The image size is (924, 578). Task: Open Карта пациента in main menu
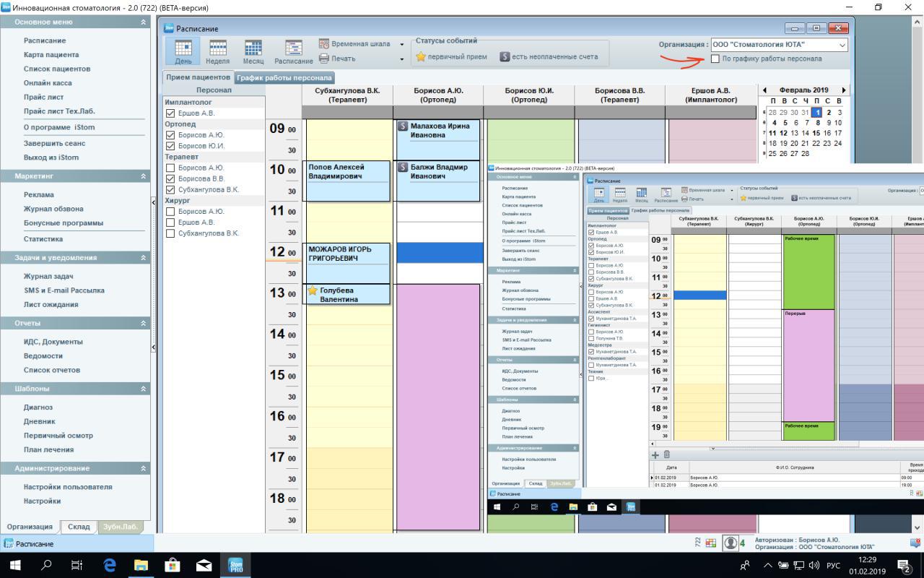(x=51, y=55)
